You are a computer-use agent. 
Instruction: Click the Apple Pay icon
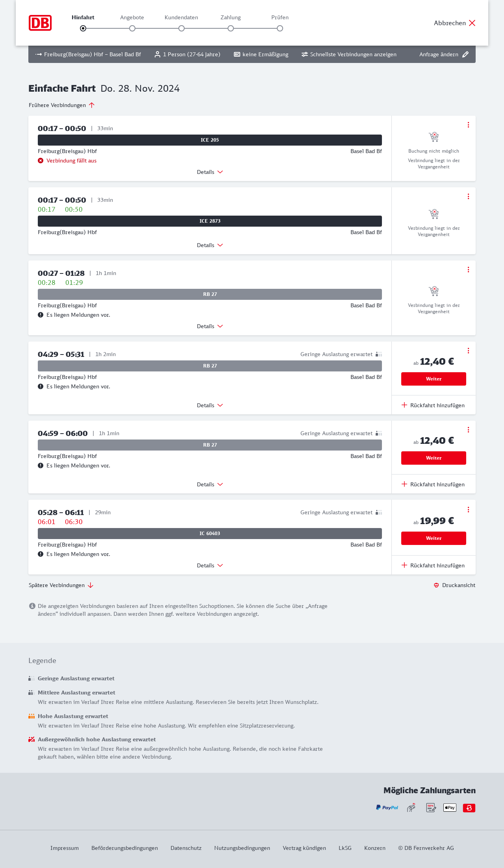(450, 808)
